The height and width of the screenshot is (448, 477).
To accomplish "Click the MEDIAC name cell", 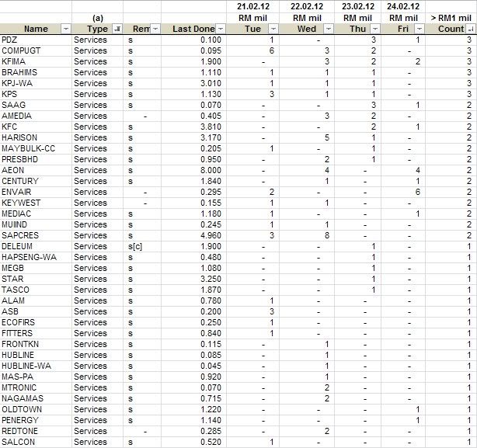I will 36,214.
